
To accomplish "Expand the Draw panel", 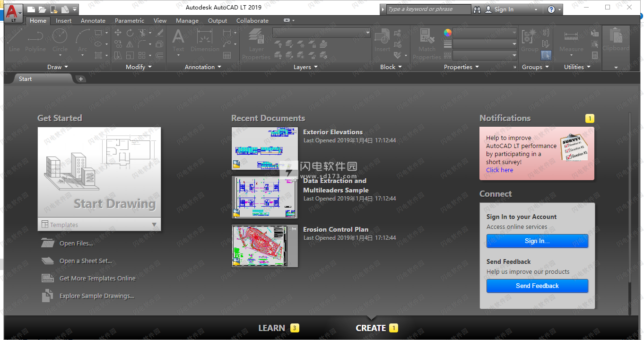I will tap(58, 67).
